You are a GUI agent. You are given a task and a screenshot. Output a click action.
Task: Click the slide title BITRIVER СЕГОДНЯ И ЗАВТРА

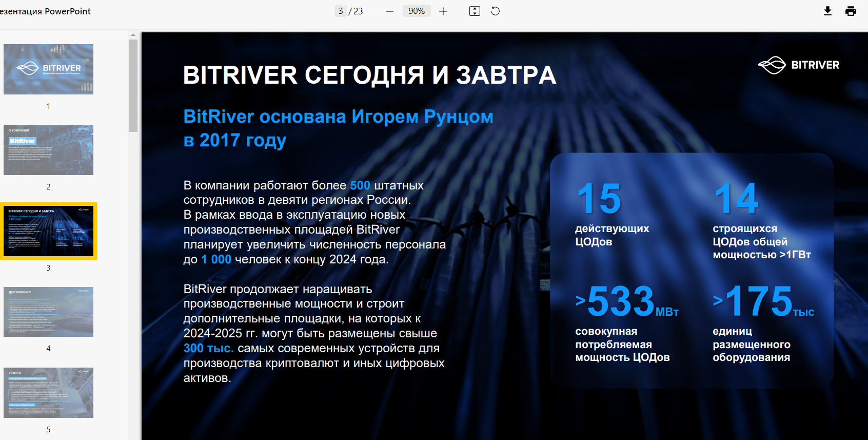tap(369, 75)
